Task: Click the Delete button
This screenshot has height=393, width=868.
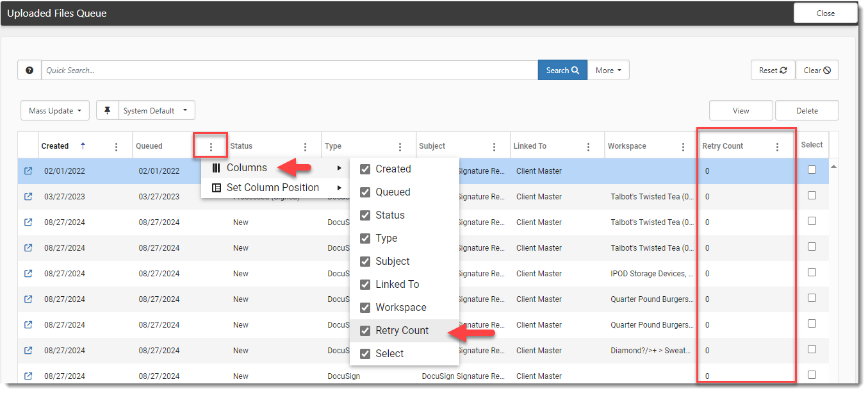Action: (x=807, y=110)
